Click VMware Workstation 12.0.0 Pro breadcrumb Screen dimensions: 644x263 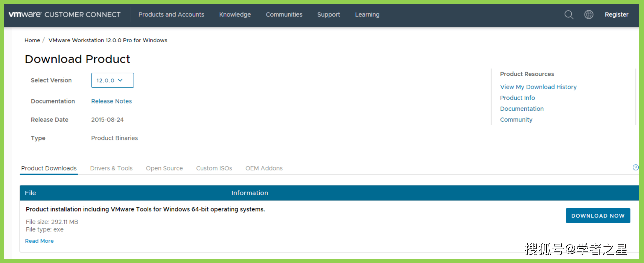(108, 40)
